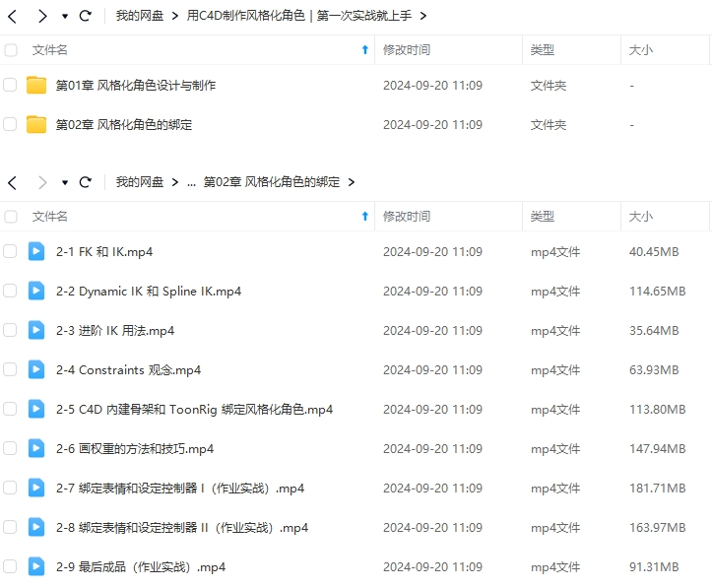712x588 pixels.
Task: Sort top panel by 修改时间 column
Action: (407, 50)
